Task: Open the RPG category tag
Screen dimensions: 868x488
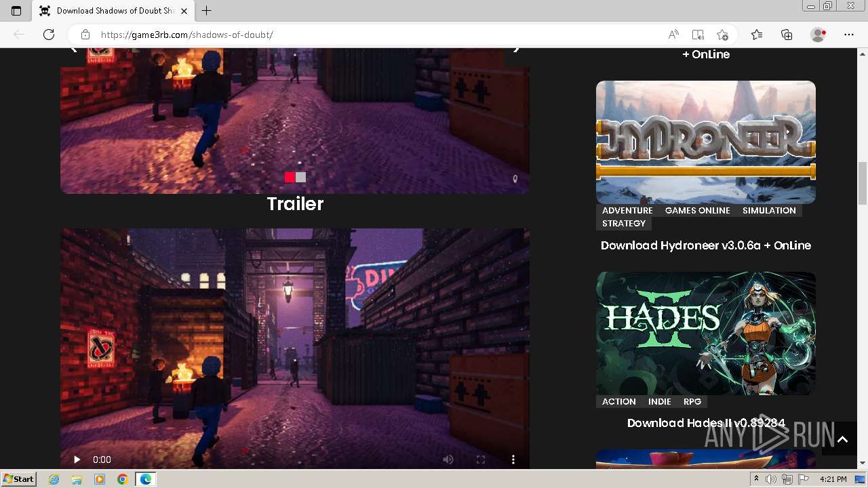Action: (x=692, y=402)
